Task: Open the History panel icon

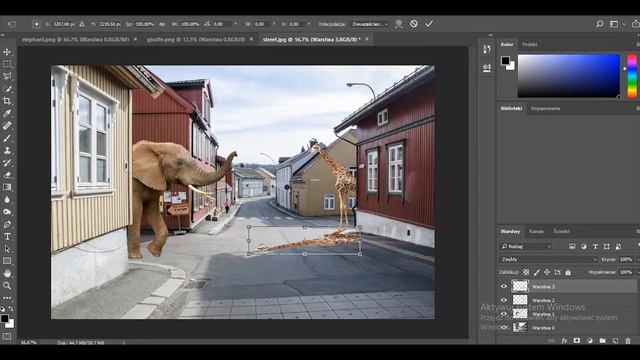Action: 487,49
